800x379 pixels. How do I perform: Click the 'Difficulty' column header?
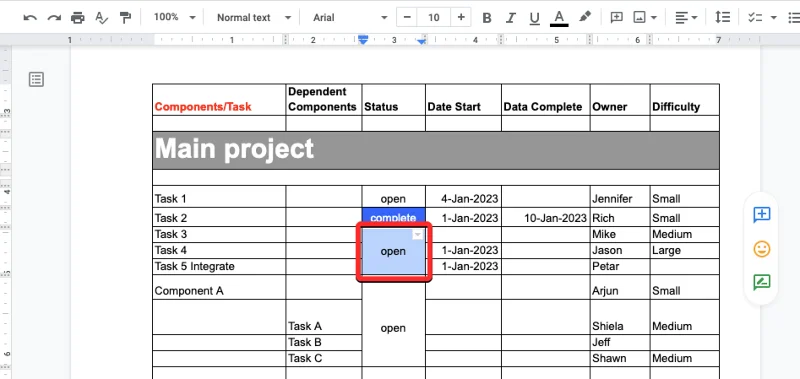tap(685, 100)
